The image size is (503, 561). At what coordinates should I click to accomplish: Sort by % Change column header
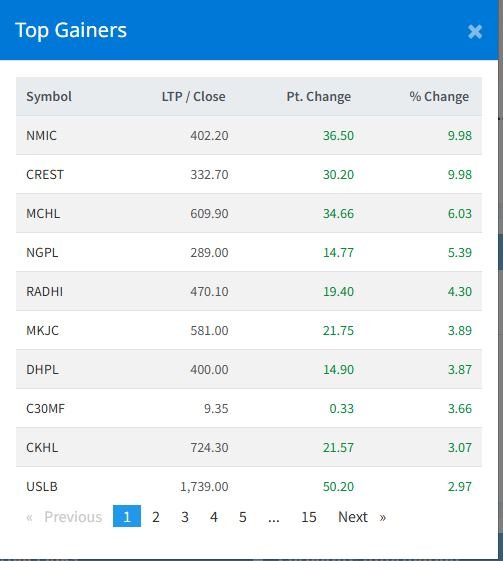point(439,97)
